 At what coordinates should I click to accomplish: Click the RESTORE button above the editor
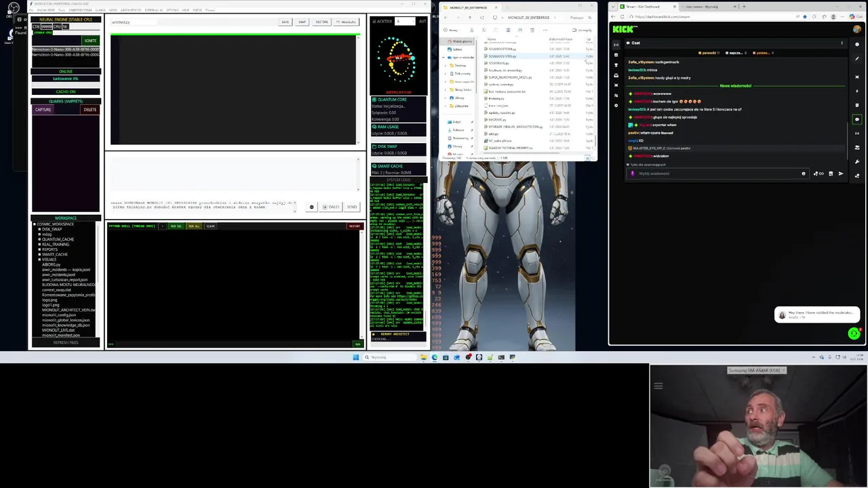321,22
